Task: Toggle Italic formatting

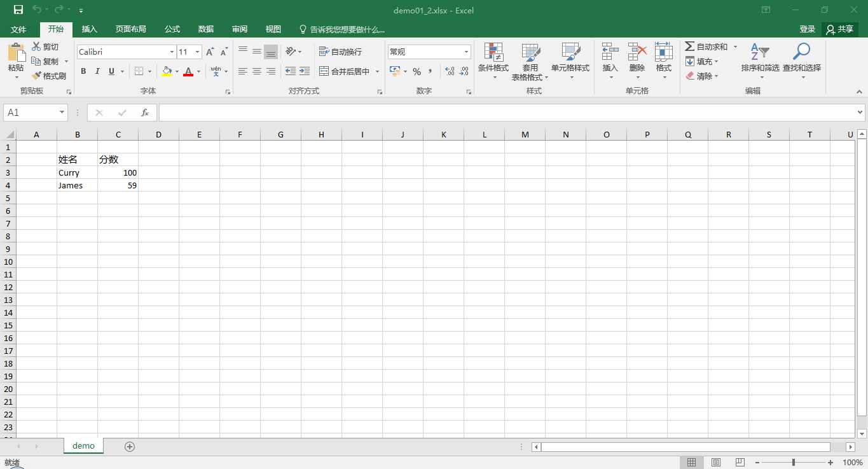Action: pos(97,71)
